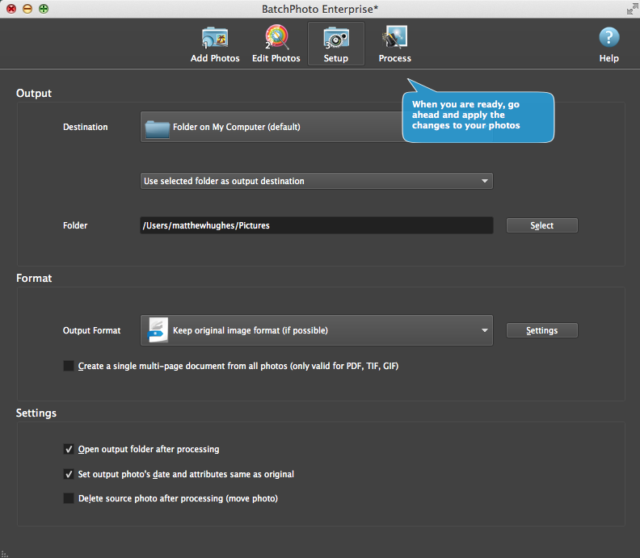
Task: Click the blue folder icon in Destination
Action: [x=157, y=127]
